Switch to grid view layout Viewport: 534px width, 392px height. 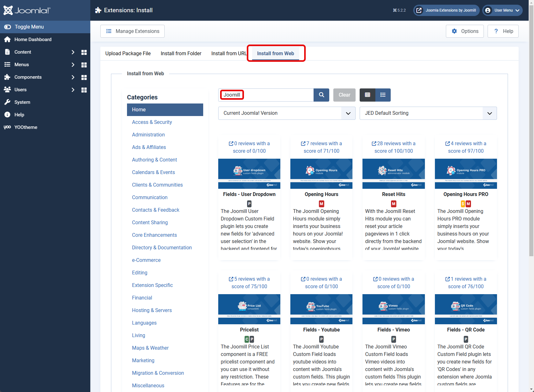click(x=367, y=95)
